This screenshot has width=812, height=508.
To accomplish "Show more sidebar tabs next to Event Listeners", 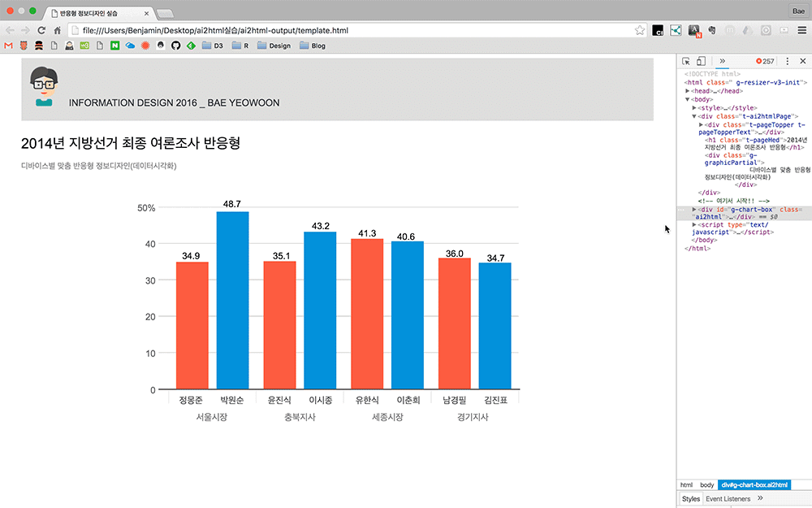I will coord(760,498).
